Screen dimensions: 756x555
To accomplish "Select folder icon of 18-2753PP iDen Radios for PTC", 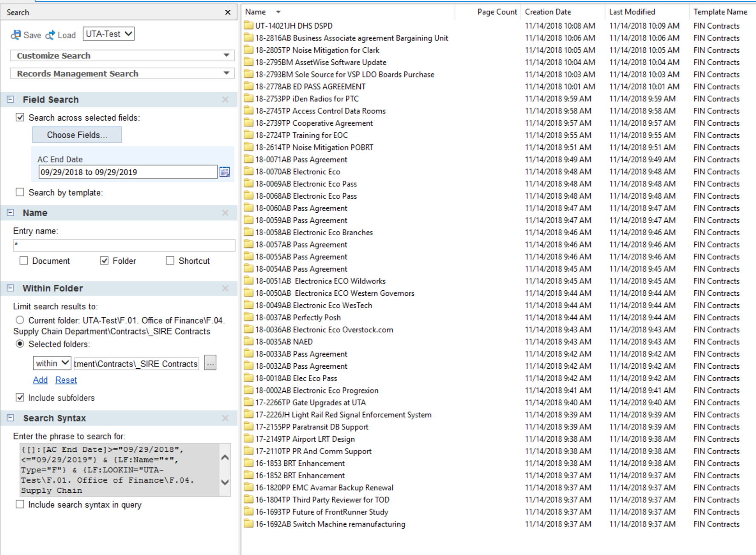I will pyautogui.click(x=249, y=98).
